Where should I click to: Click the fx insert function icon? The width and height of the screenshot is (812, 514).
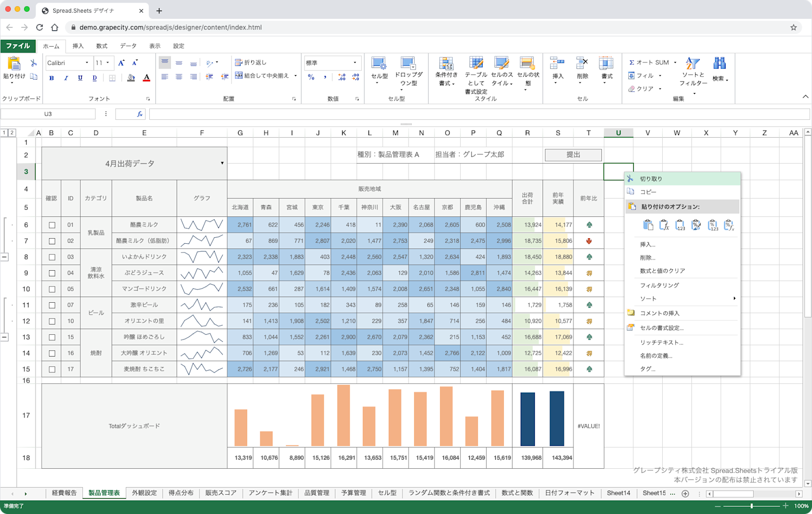pos(140,114)
